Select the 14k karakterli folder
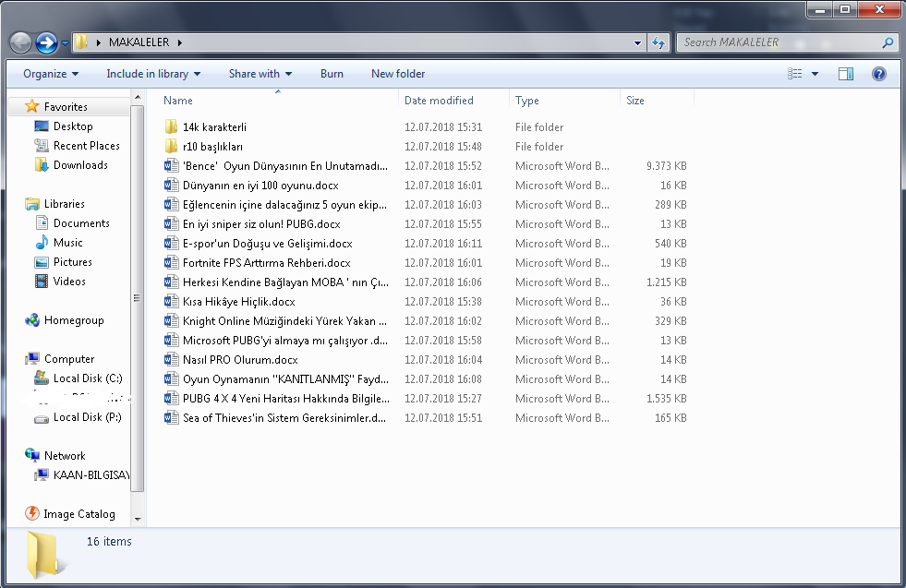 (x=214, y=127)
